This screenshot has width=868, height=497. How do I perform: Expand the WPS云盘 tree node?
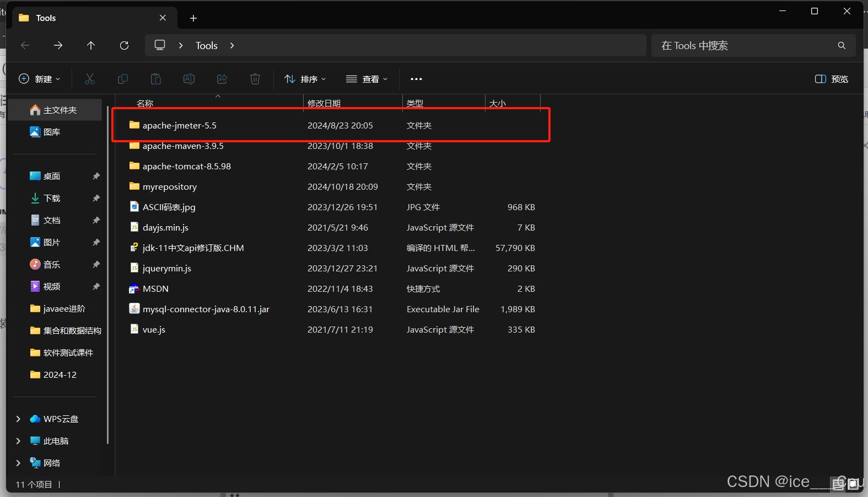coord(18,419)
